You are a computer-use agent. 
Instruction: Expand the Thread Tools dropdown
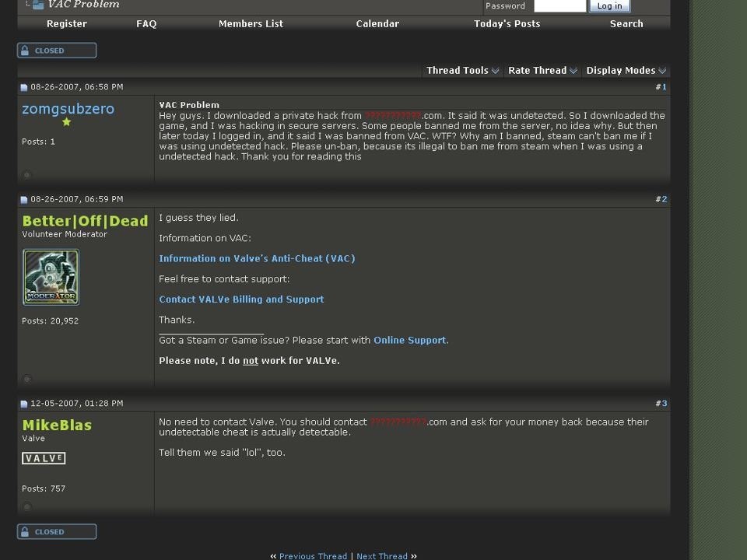coord(462,71)
